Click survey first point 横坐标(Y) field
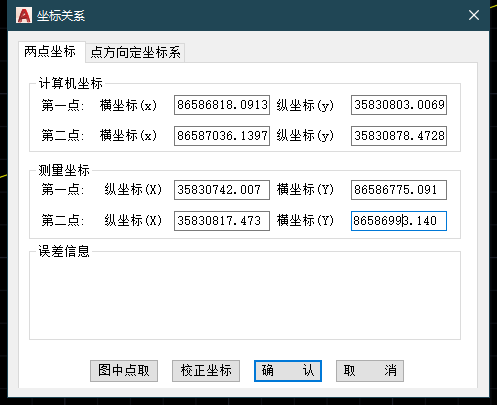 click(x=399, y=190)
